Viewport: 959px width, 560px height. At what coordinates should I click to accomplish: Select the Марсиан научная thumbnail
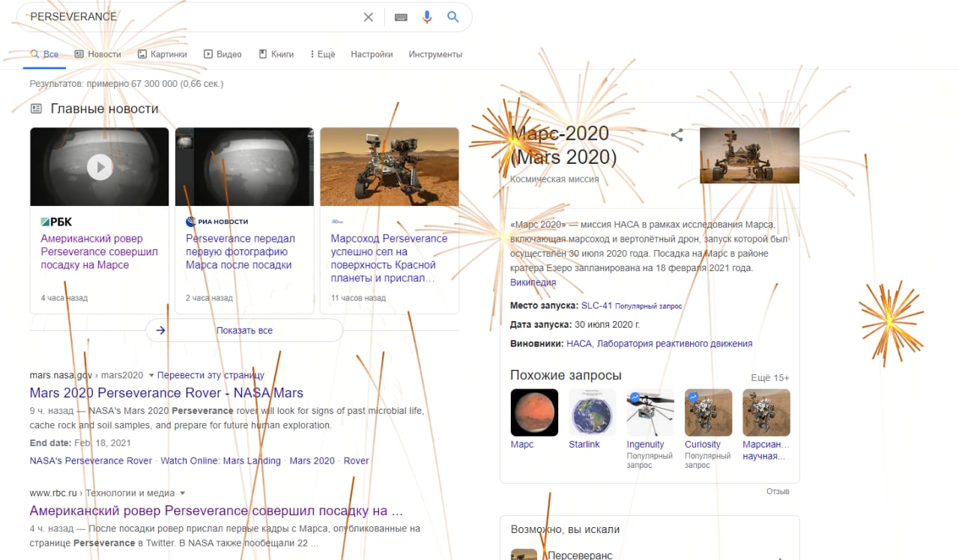pos(766,413)
